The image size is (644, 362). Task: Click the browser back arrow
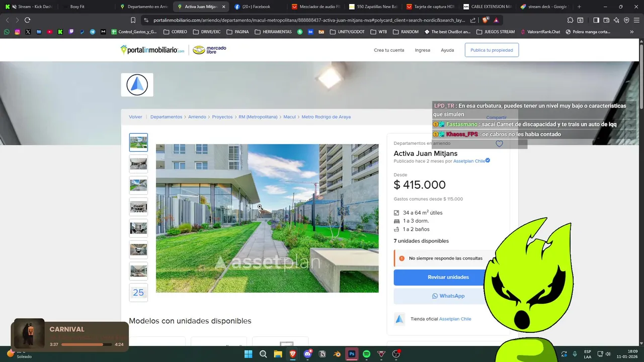tap(7, 20)
